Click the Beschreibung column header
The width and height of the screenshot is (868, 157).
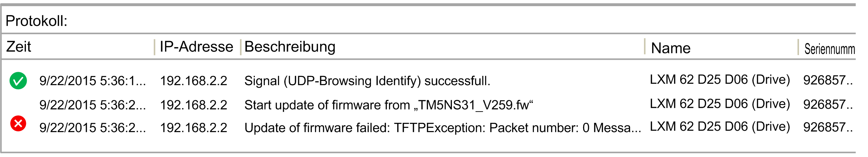click(x=290, y=47)
